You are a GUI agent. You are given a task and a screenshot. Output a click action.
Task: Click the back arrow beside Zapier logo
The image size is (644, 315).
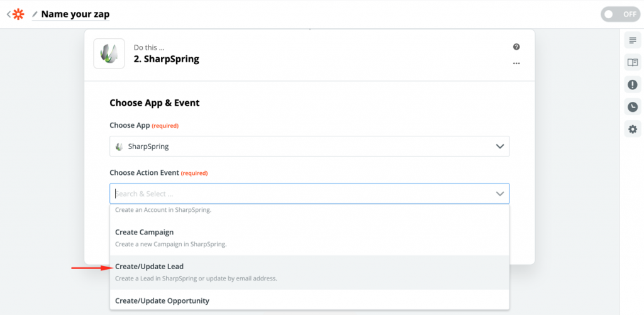(x=8, y=14)
